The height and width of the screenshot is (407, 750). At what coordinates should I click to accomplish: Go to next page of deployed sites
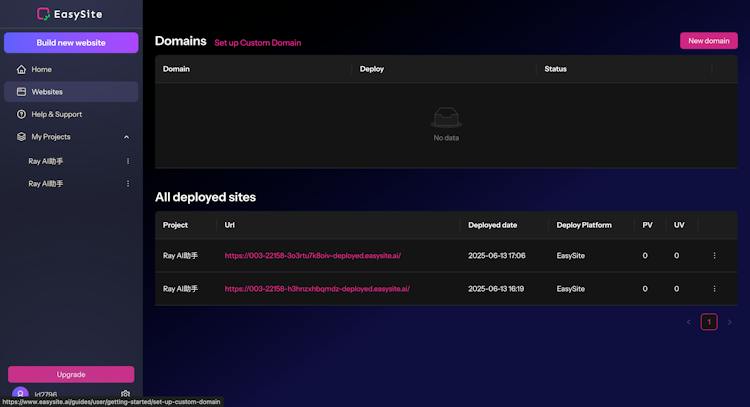click(x=729, y=322)
